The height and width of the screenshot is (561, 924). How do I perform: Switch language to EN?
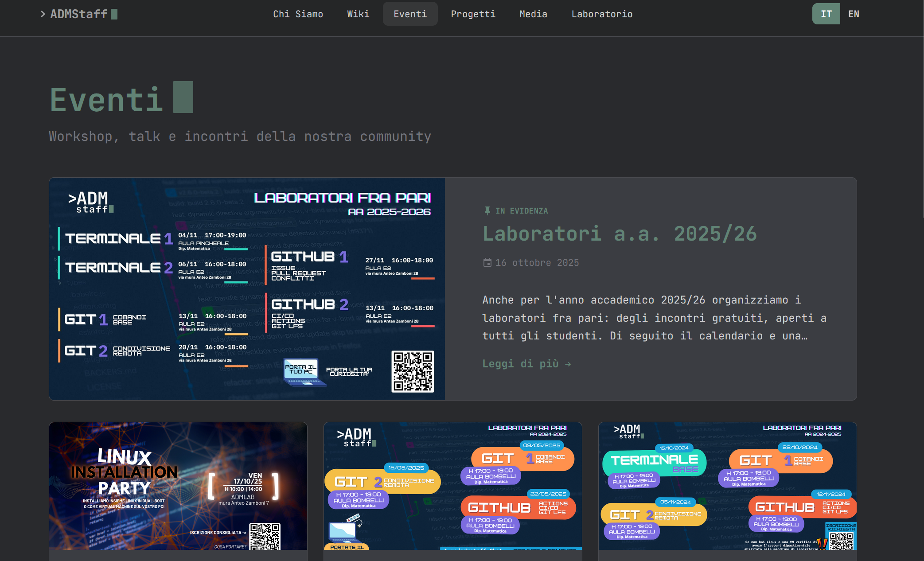(854, 14)
